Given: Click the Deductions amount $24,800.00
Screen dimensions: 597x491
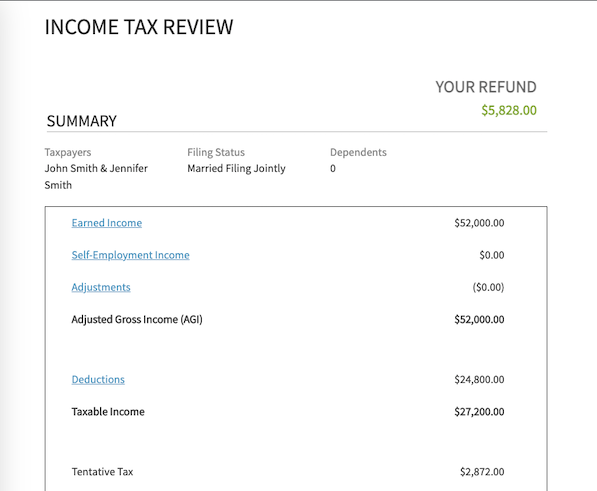Looking at the screenshot, I should pyautogui.click(x=479, y=379).
